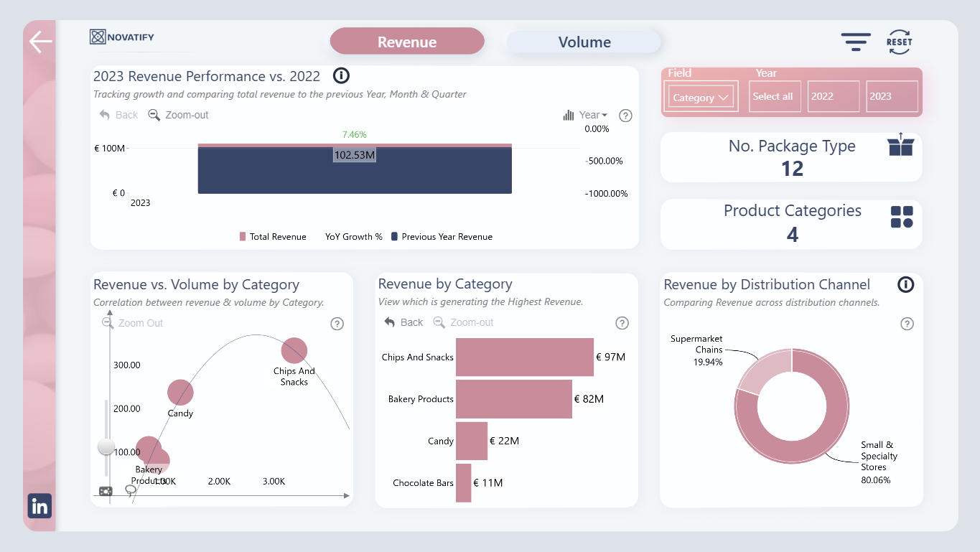Click the No. Package Type value 12
This screenshot has width=980, height=552.
tap(792, 169)
